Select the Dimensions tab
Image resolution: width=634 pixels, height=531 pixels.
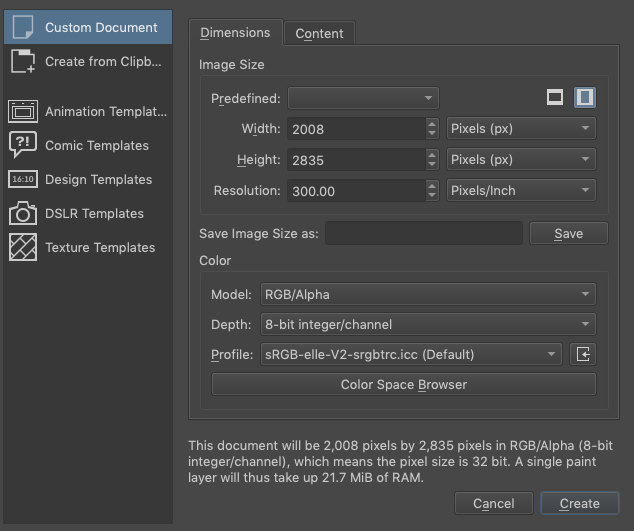(235, 33)
